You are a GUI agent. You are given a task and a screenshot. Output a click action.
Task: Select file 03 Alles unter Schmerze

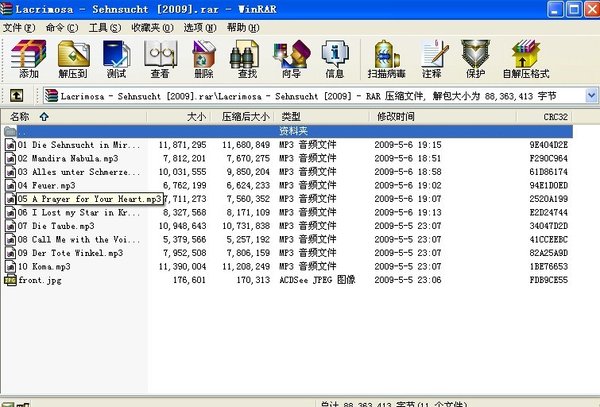point(79,172)
